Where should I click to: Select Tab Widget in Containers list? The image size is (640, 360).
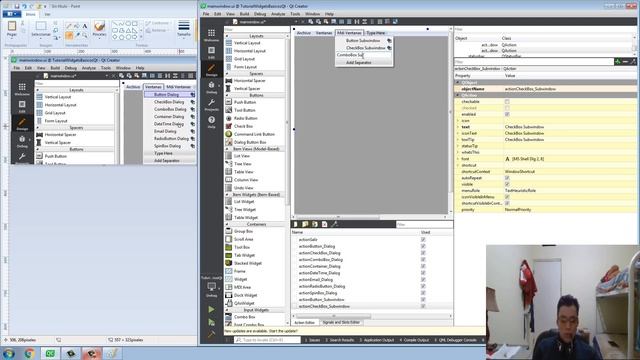[244, 255]
